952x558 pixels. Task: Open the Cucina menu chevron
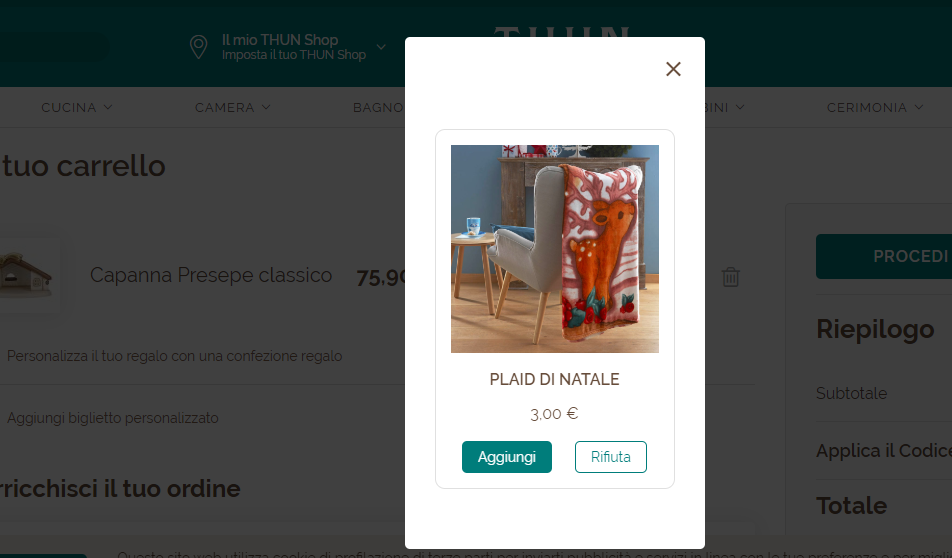(x=108, y=107)
